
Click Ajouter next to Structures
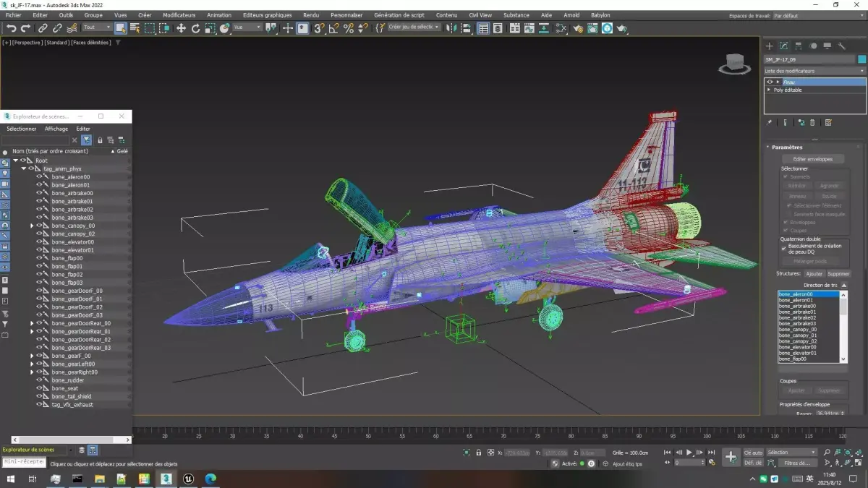(x=814, y=274)
